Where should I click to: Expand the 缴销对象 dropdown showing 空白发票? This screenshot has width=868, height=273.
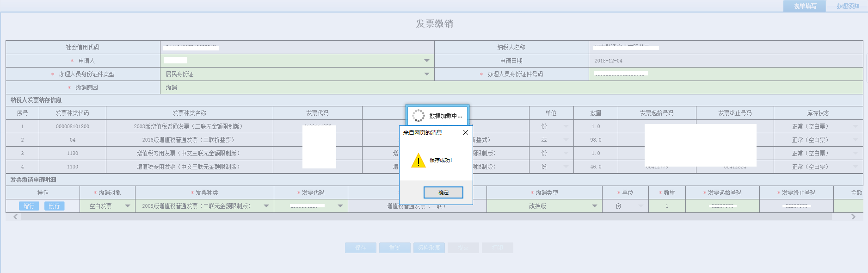click(127, 206)
